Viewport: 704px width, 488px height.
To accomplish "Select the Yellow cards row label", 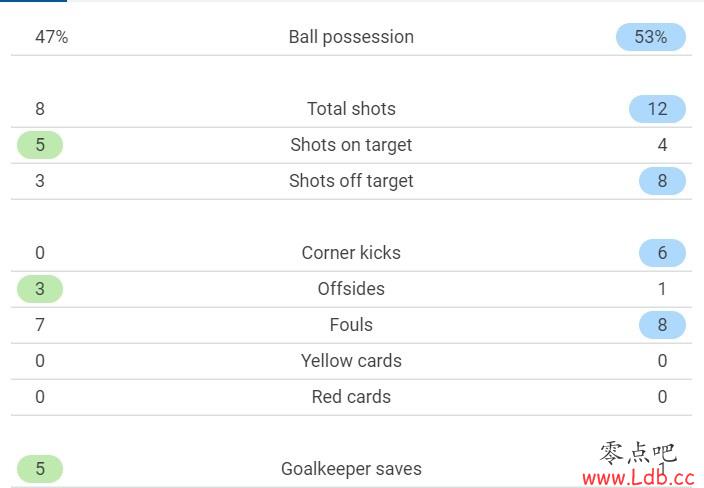I will coord(351,361).
